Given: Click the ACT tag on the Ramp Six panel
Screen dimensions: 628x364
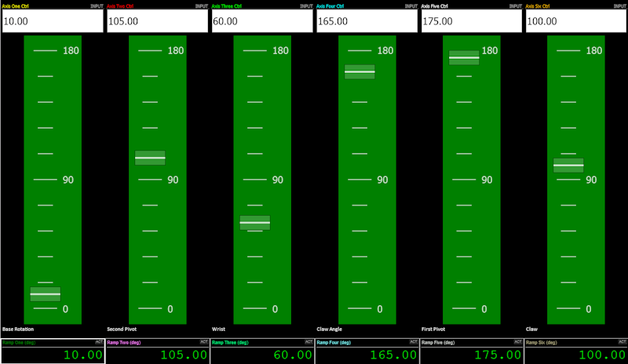Looking at the screenshot, I should tap(622, 342).
